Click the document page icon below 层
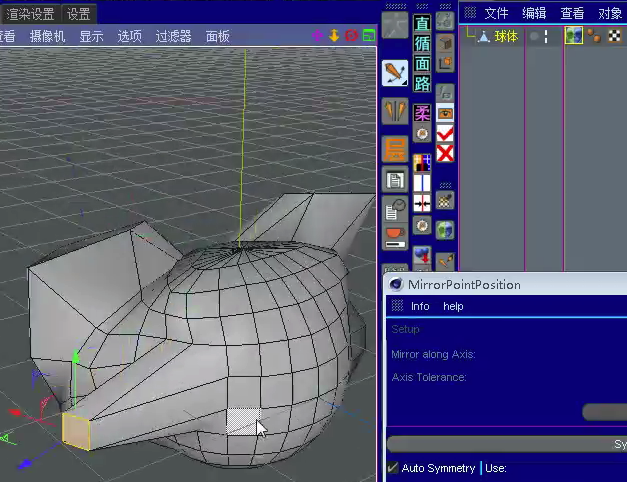The height and width of the screenshot is (482, 627). coord(395,180)
